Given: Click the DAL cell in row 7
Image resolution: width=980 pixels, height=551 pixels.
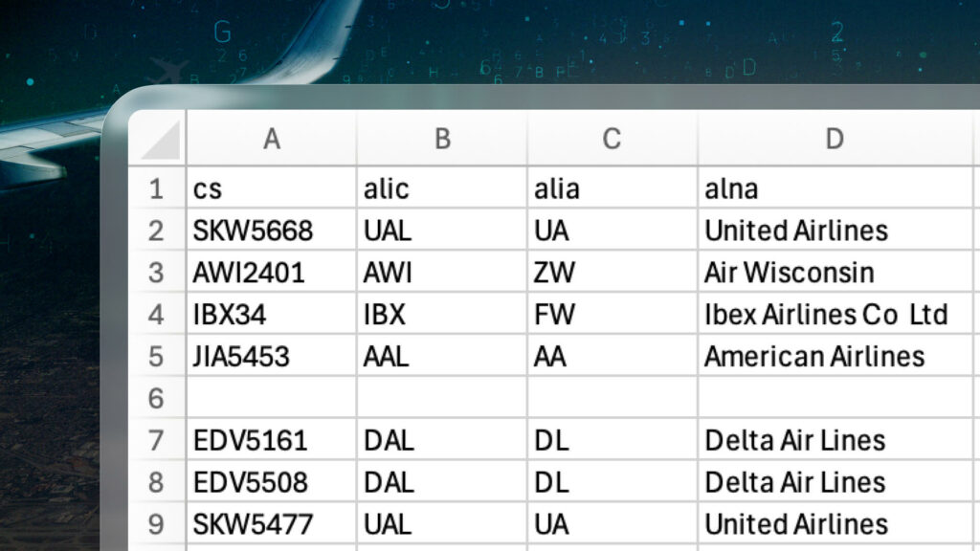Looking at the screenshot, I should coord(442,440).
